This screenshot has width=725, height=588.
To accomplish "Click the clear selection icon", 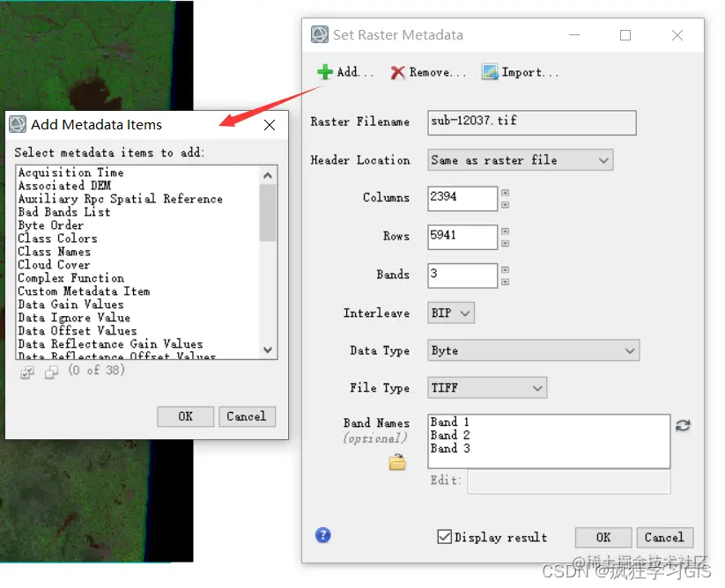I will pyautogui.click(x=51, y=371).
